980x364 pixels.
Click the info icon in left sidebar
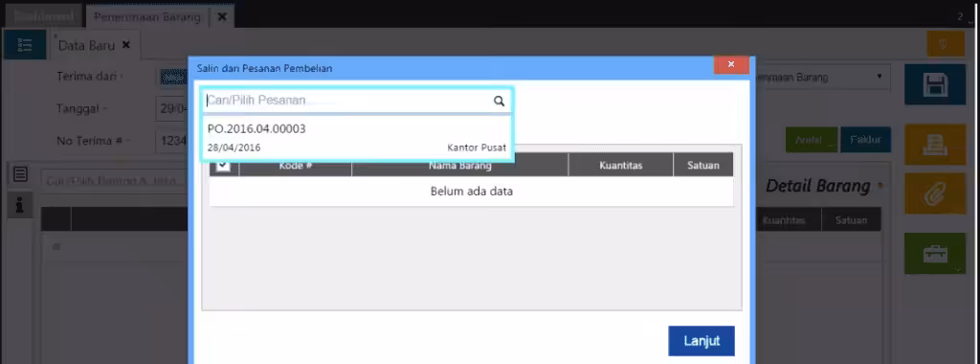20,205
